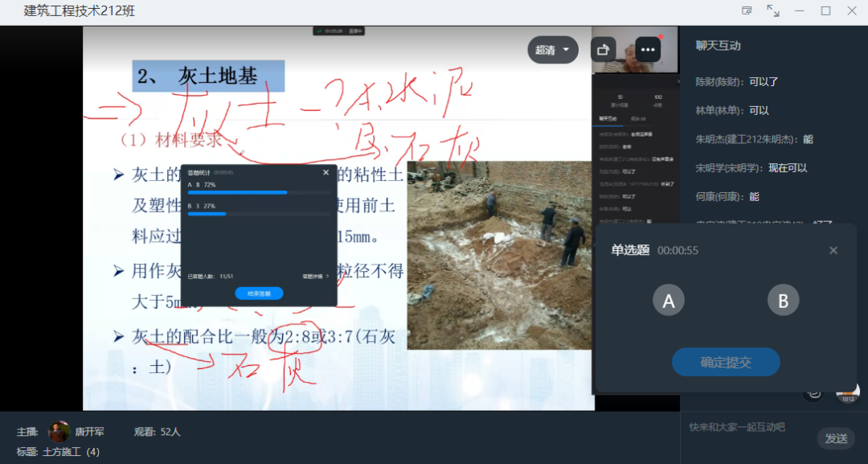Click the 结束答题 end quiz button
The height and width of the screenshot is (464, 868).
pos(259,294)
